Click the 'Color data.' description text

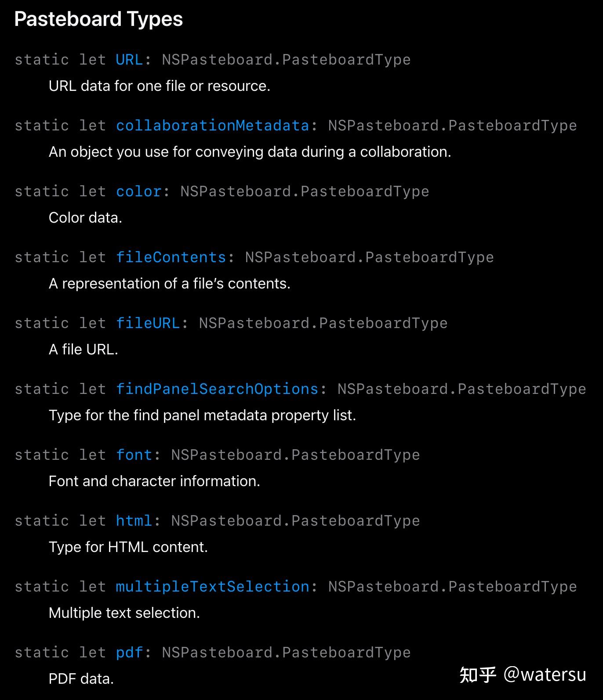[85, 218]
